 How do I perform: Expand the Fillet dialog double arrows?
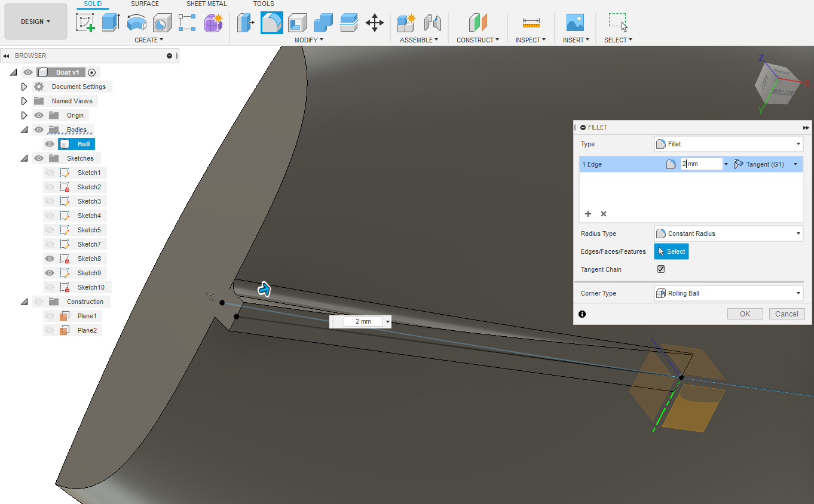click(x=806, y=127)
